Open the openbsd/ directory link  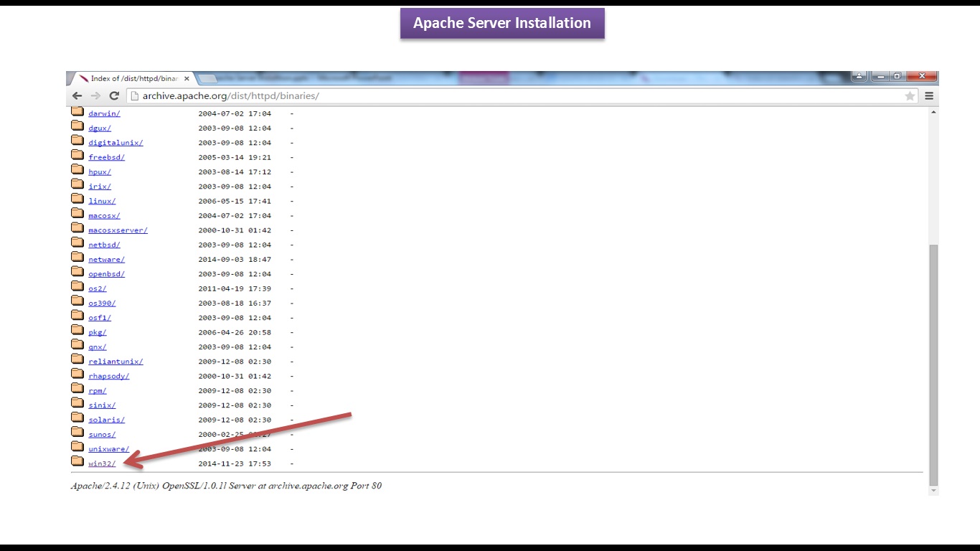click(106, 274)
